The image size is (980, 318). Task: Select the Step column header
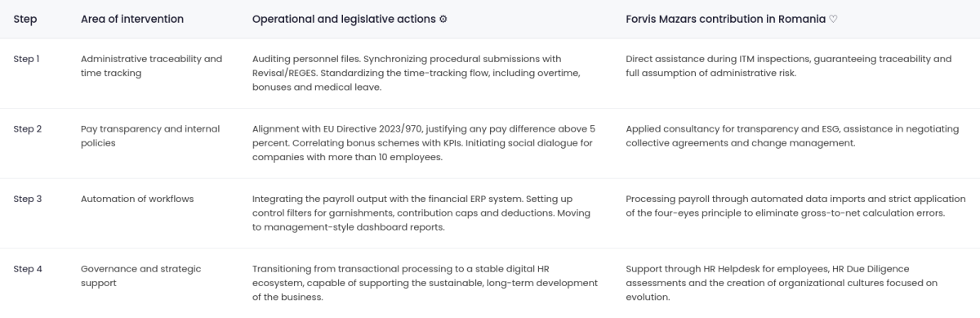(25, 19)
